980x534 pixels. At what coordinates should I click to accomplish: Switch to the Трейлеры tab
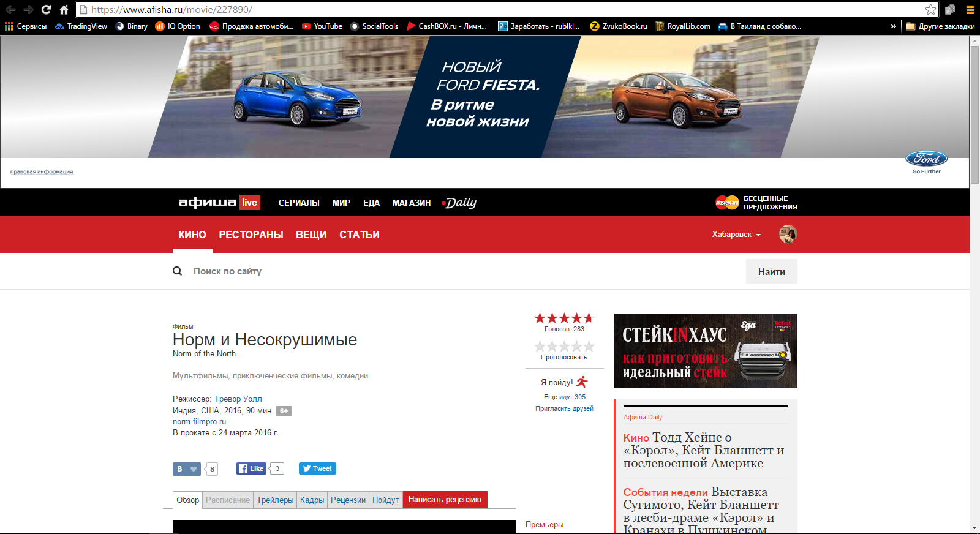[x=275, y=500]
